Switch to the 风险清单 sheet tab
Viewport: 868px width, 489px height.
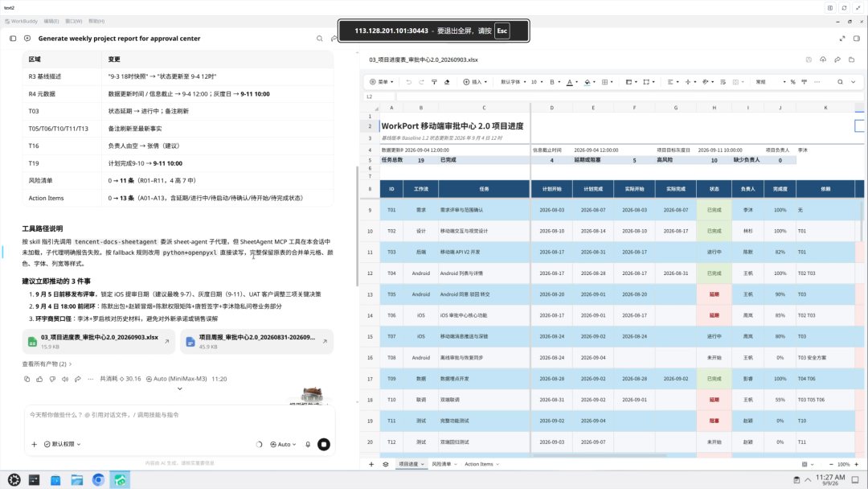coord(444,464)
